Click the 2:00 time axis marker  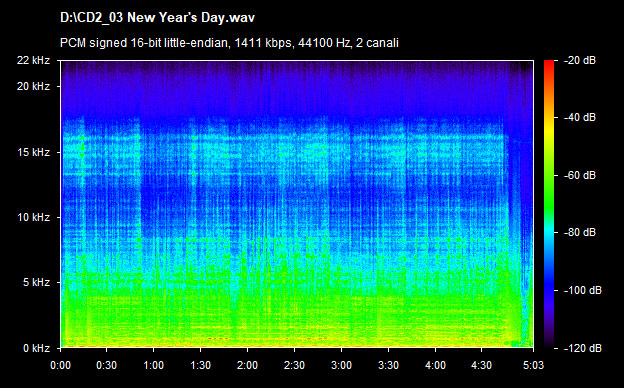coord(248,365)
